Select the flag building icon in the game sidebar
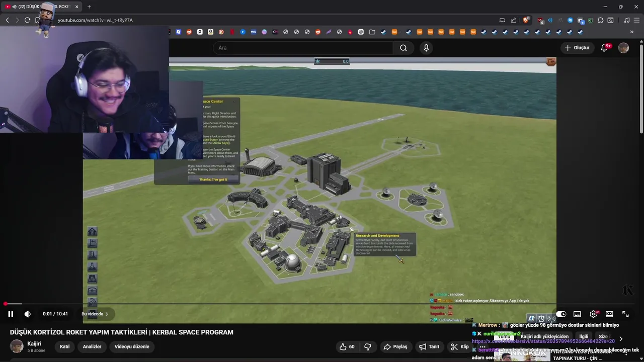The width and height of the screenshot is (644, 362). [x=92, y=243]
